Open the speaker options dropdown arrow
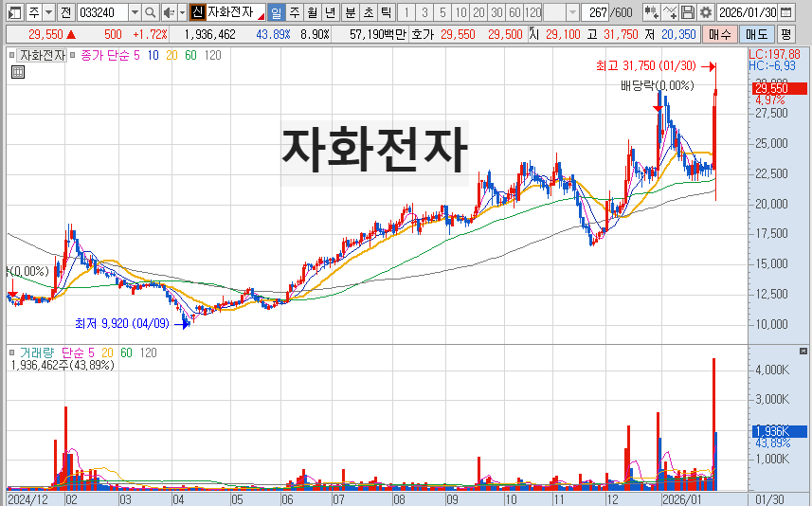812x506 pixels. (x=182, y=12)
